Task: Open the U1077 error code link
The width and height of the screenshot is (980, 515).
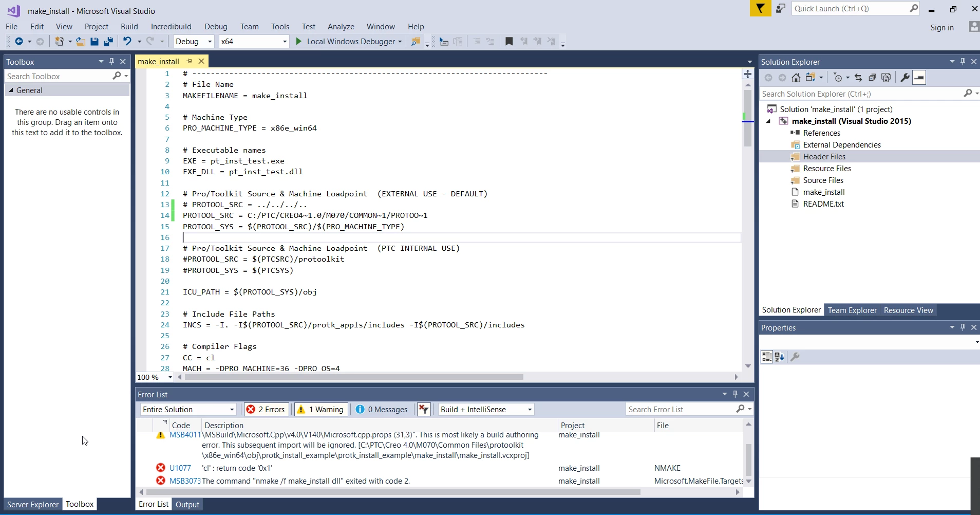Action: click(180, 468)
